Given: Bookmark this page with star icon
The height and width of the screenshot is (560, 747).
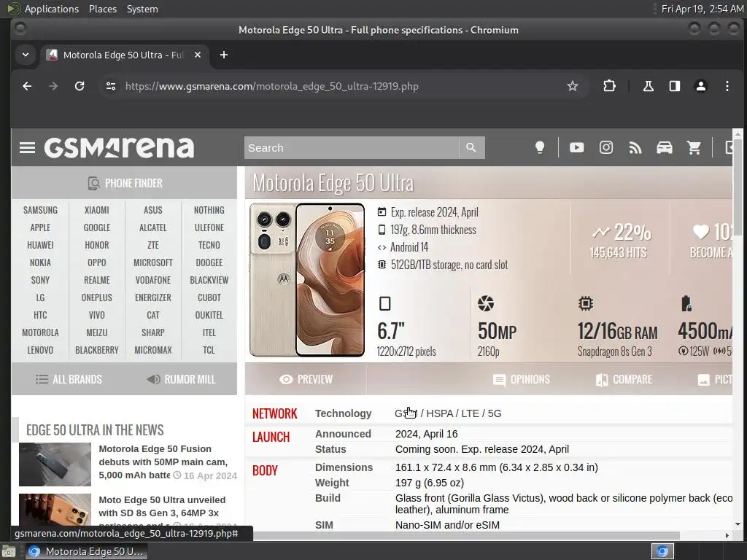Looking at the screenshot, I should point(573,86).
